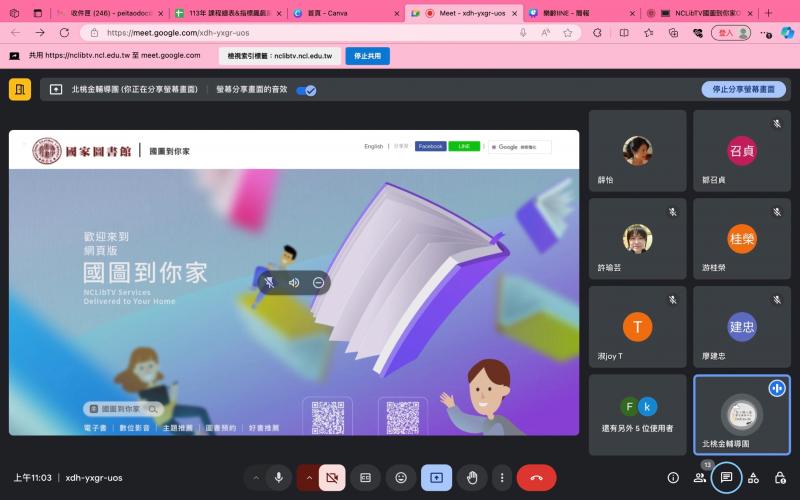Open host controls lock icon
Screen dimensions: 800x500
pyautogui.click(x=780, y=478)
